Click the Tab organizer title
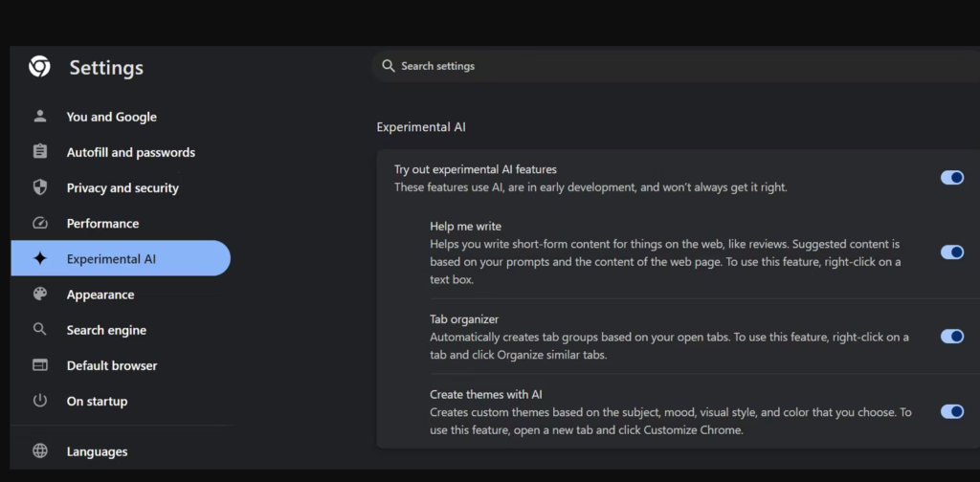The width and height of the screenshot is (980, 482). point(464,319)
